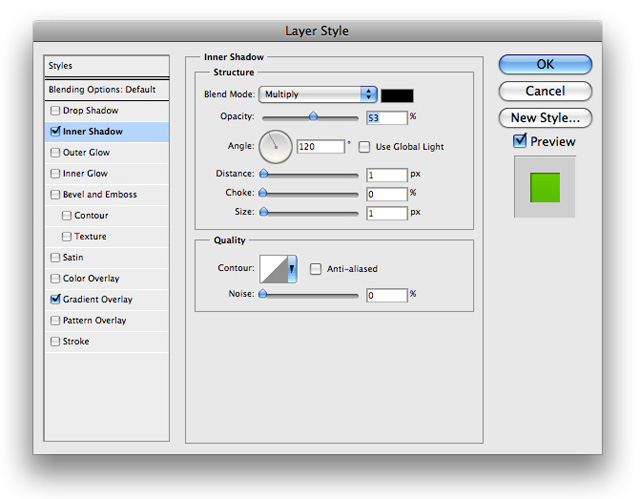Select the Gradient Overlay style label
The width and height of the screenshot is (640, 499).
(x=98, y=299)
